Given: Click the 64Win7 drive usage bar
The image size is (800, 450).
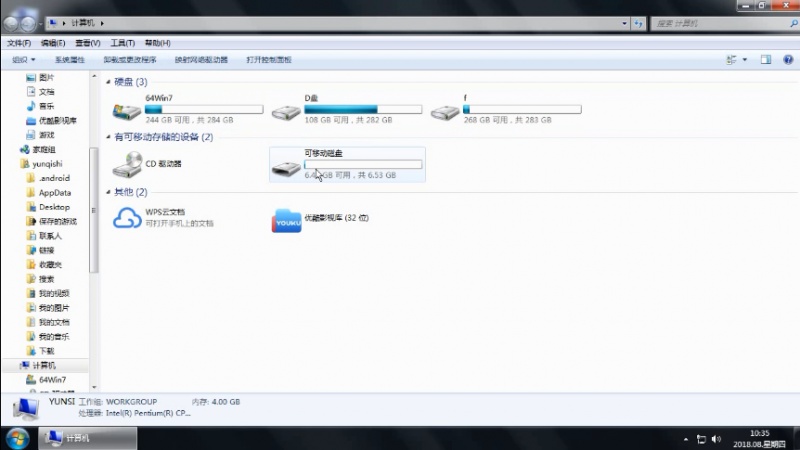Looking at the screenshot, I should click(x=204, y=109).
